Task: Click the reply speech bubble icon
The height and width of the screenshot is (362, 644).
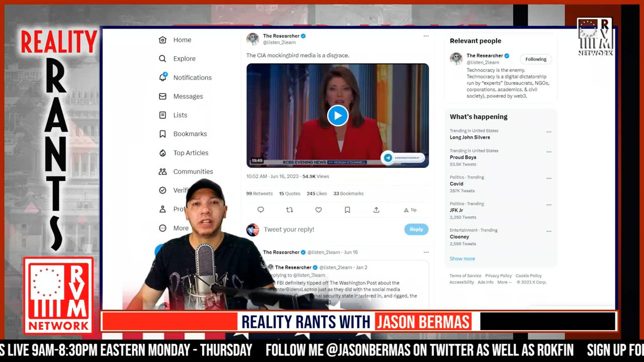Action: (261, 210)
